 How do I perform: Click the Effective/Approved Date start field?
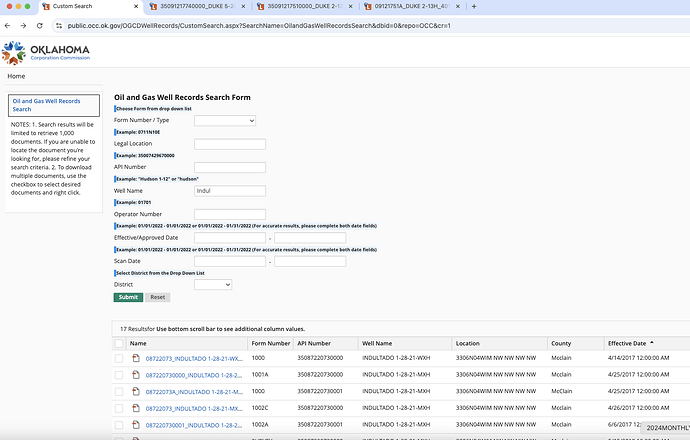(x=230, y=238)
